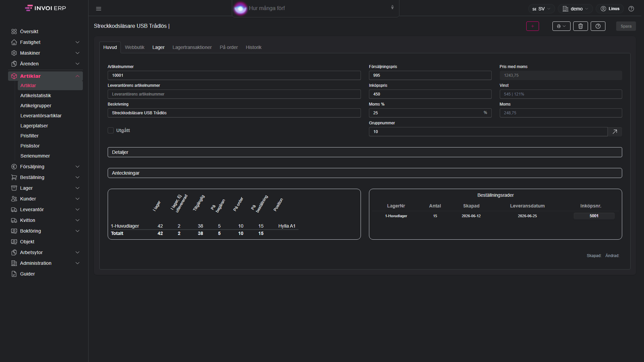Open the Lagertransaktioner tab
Screen dimensions: 644x362
point(192,47)
